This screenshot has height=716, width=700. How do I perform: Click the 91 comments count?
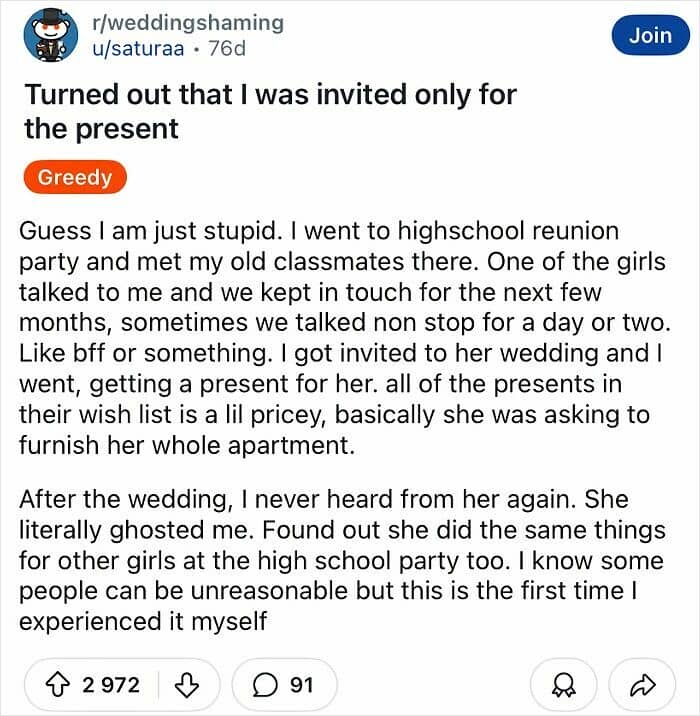click(302, 685)
